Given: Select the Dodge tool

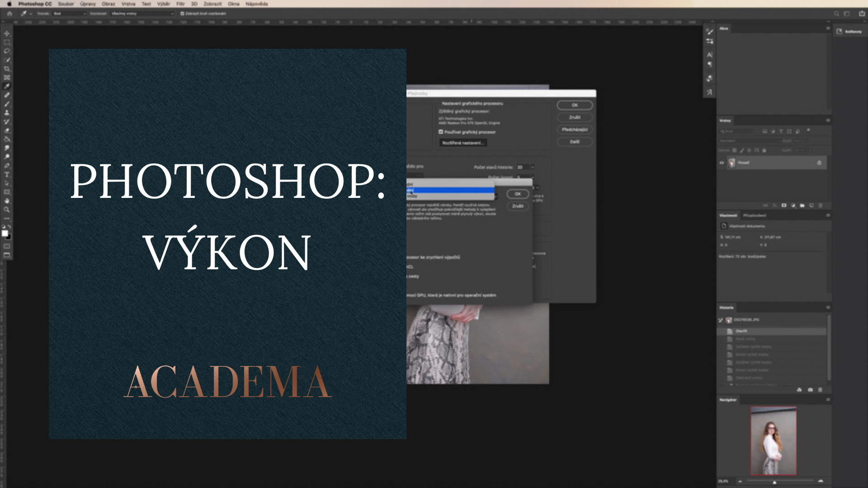Looking at the screenshot, I should pyautogui.click(x=7, y=157).
